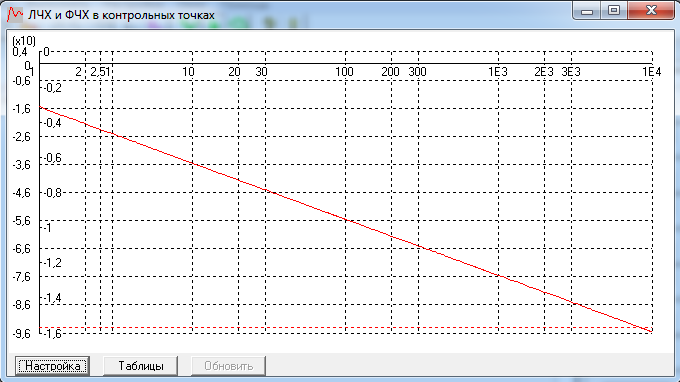The height and width of the screenshot is (382, 680).
Task: Click the Настройка button
Action: 52,366
